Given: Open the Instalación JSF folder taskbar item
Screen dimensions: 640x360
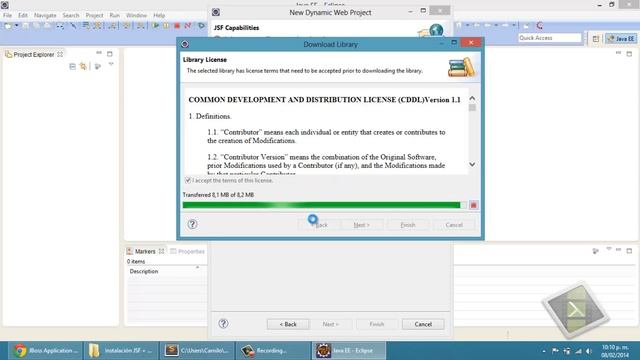Looking at the screenshot, I should [x=121, y=351].
